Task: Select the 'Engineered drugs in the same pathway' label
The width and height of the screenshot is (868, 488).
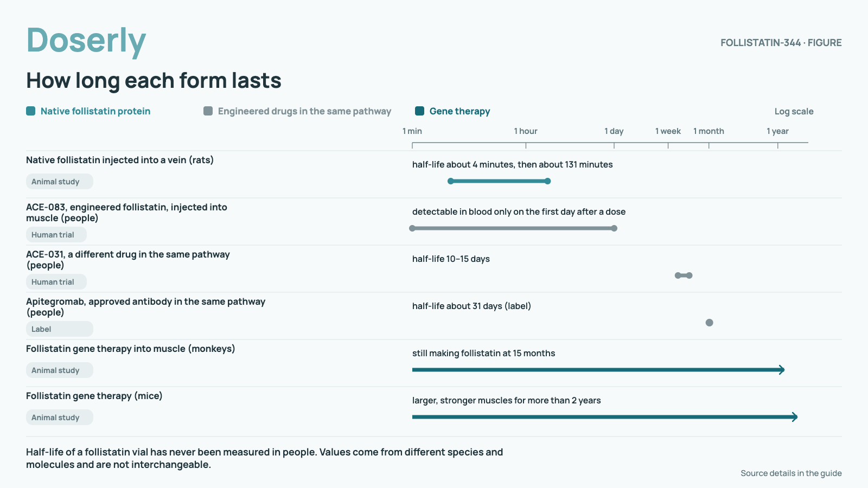Action: [x=304, y=111]
